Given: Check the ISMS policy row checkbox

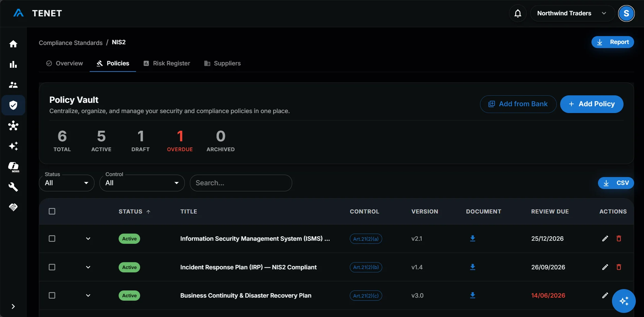Looking at the screenshot, I should [52, 239].
